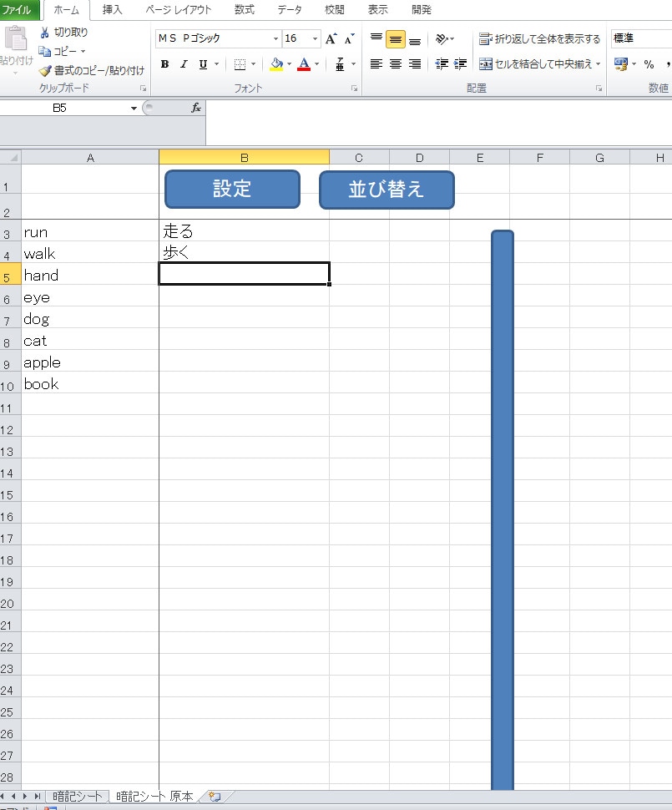Click the tall blue vertical bar shape
The height and width of the screenshot is (810, 672).
point(503,510)
